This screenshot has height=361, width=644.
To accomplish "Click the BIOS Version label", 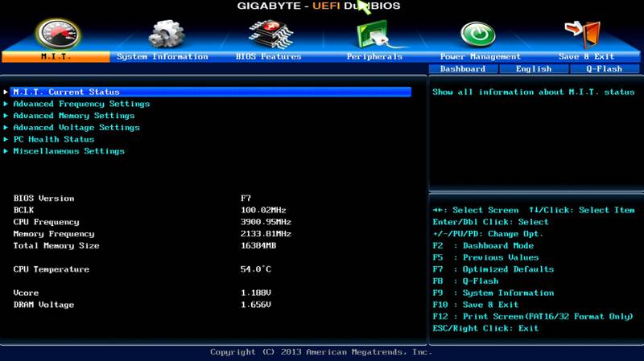I will click(44, 198).
